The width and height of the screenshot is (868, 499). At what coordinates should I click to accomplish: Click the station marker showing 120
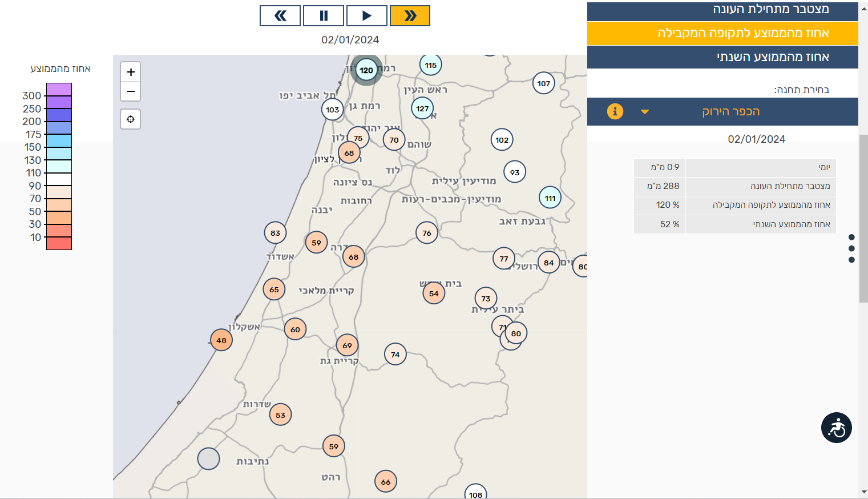(x=366, y=70)
